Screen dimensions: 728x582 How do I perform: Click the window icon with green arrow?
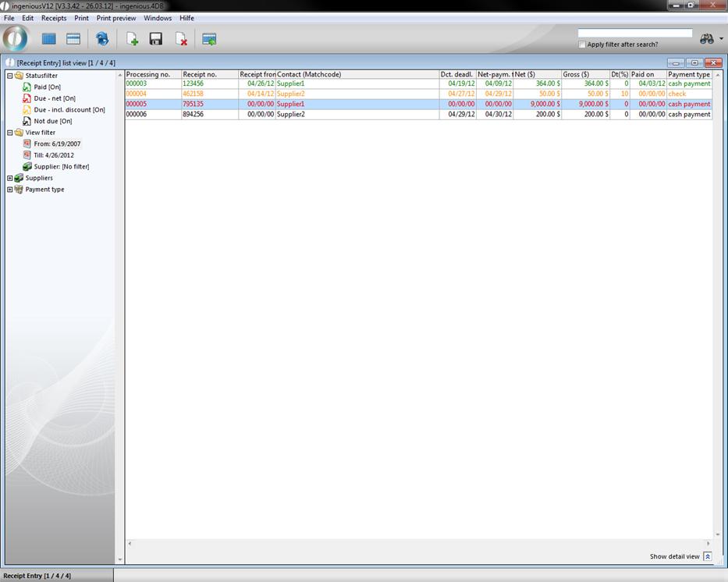(x=209, y=39)
